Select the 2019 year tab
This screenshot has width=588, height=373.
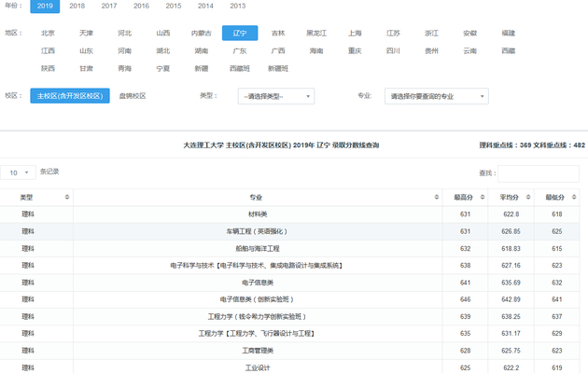click(45, 7)
